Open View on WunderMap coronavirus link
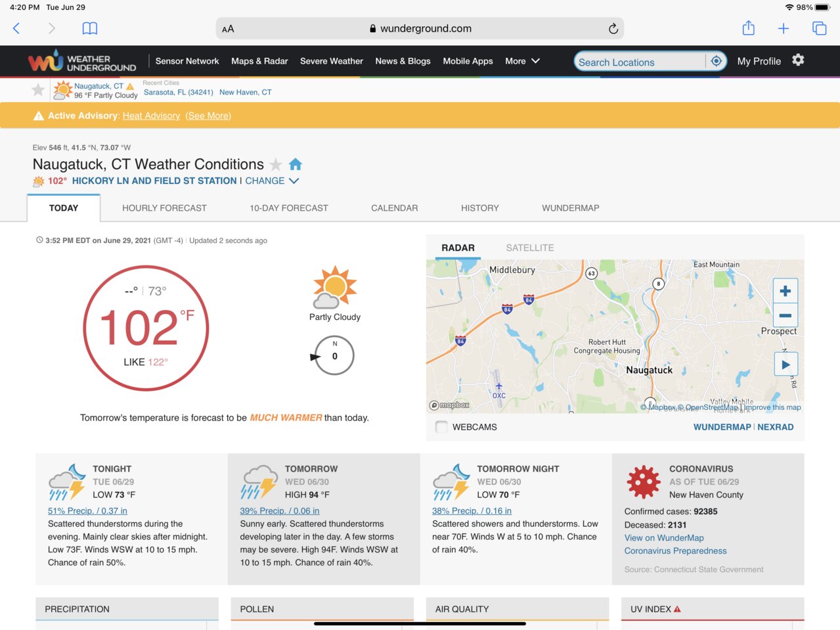This screenshot has width=840, height=630. point(664,538)
